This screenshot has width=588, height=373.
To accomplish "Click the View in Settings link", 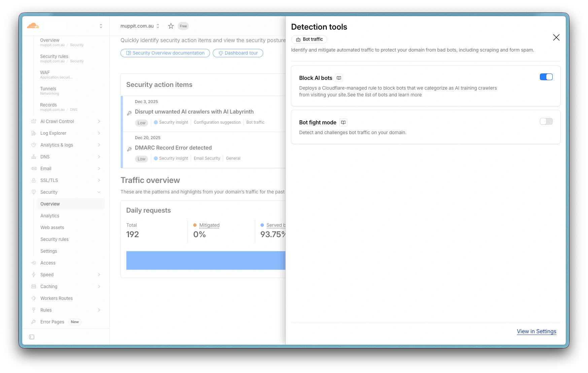I will [536, 332].
